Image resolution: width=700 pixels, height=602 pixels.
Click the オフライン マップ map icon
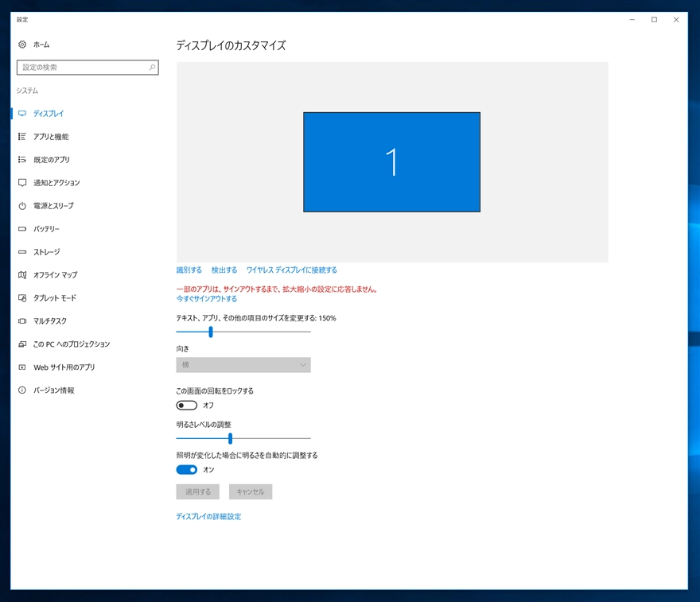point(22,275)
